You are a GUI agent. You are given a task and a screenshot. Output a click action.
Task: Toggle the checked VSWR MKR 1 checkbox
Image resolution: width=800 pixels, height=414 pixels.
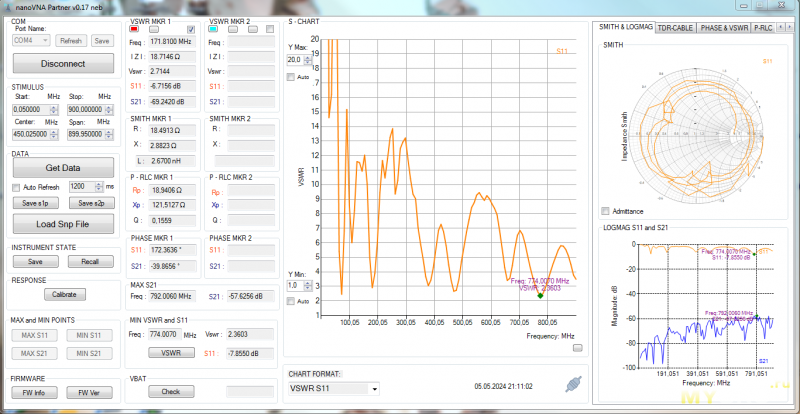coord(189,30)
